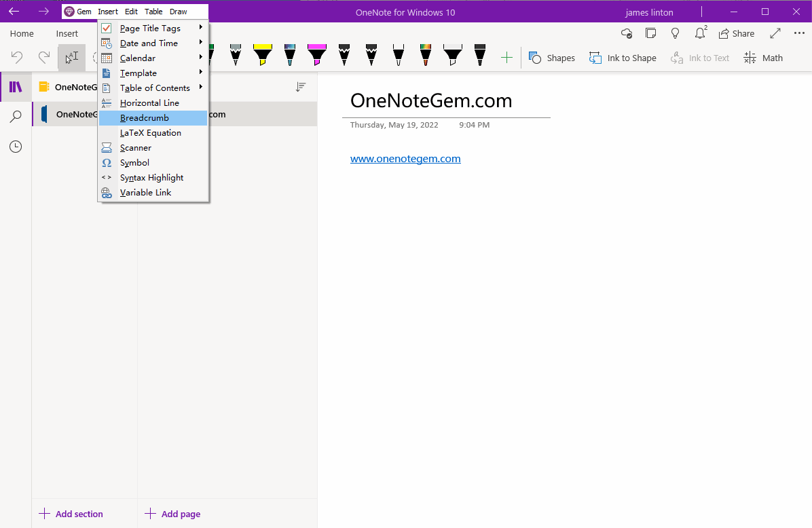This screenshot has height=528, width=812.
Task: Click Ink to Shape
Action: tap(623, 58)
